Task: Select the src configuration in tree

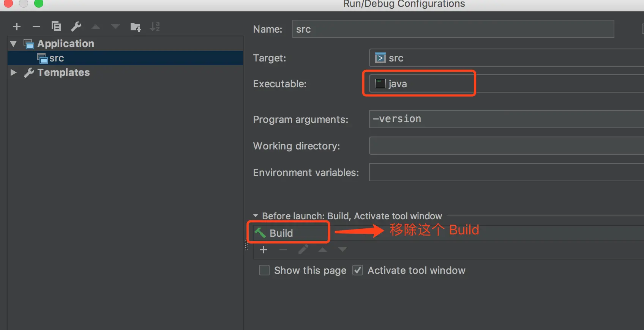Action: coord(125,58)
